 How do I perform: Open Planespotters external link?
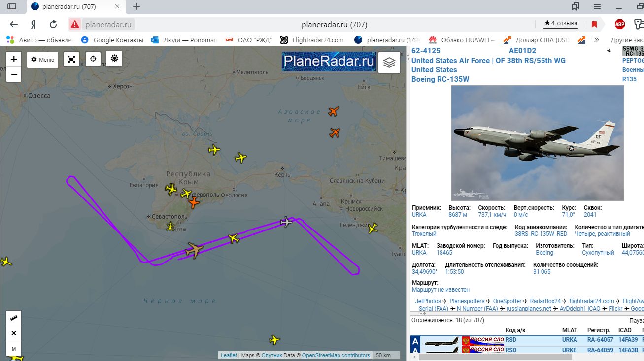tap(467, 301)
